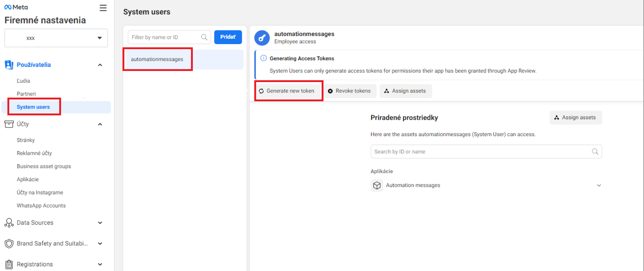Viewport: 644px width, 271px height.
Task: Click the magnifier icon in assets search
Action: click(595, 152)
